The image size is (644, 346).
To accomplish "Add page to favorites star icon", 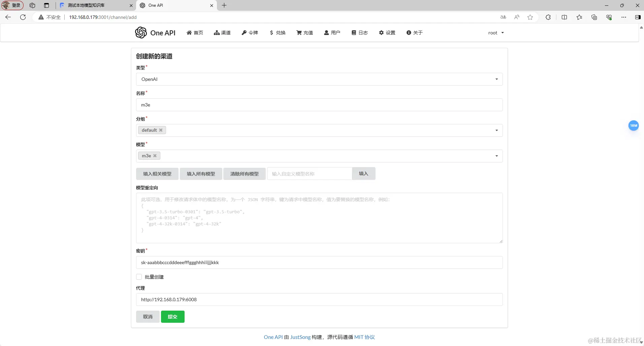I will (530, 17).
